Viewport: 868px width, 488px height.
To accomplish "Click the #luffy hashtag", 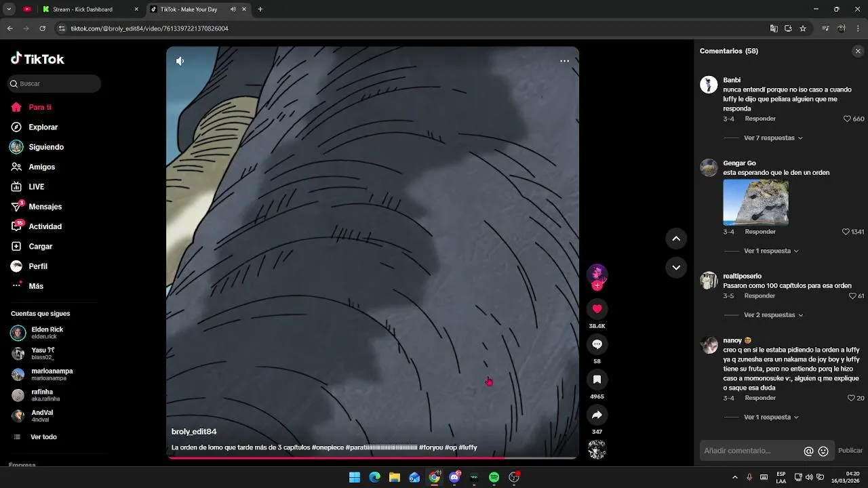I will click(x=468, y=447).
